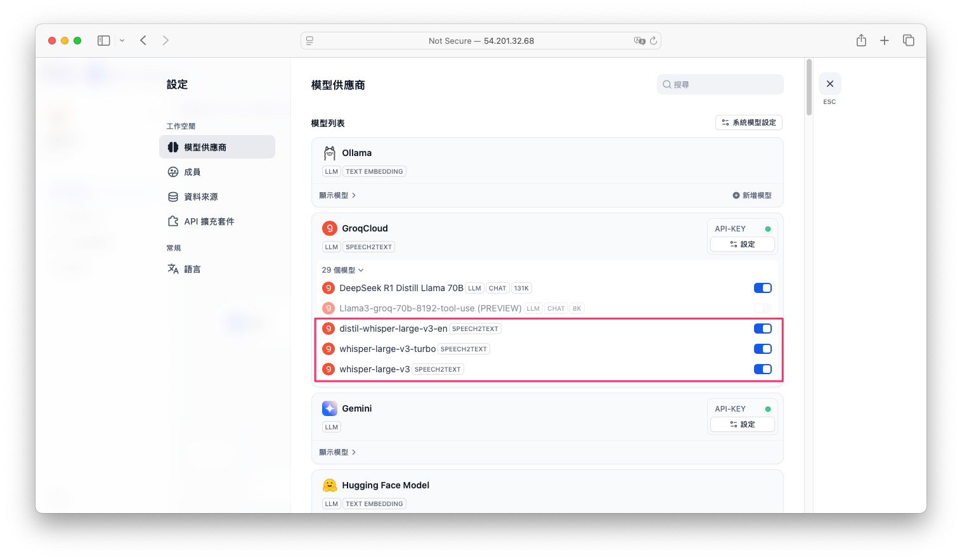Disable the DeepSeek R1 Distill Llama 70B toggle
962x560 pixels.
point(762,288)
